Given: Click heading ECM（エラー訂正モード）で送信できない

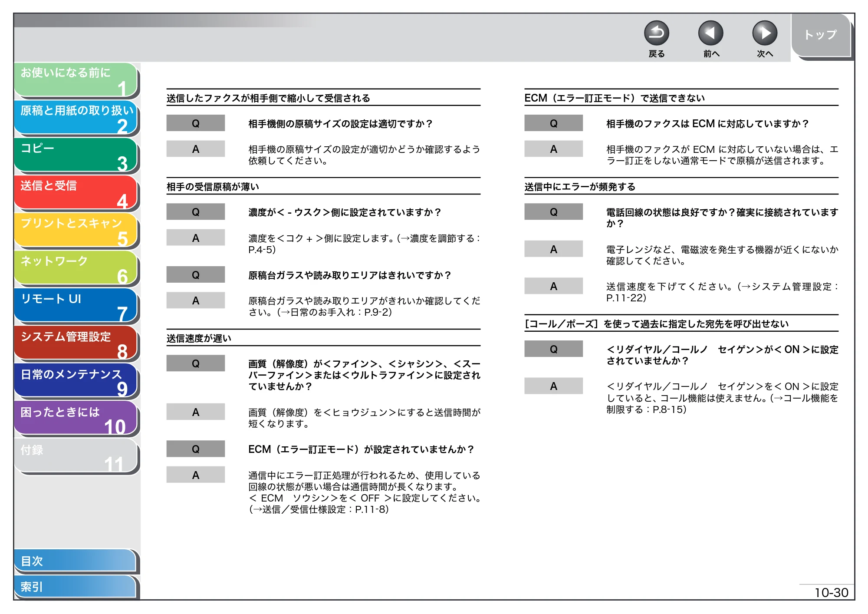Looking at the screenshot, I should (615, 98).
